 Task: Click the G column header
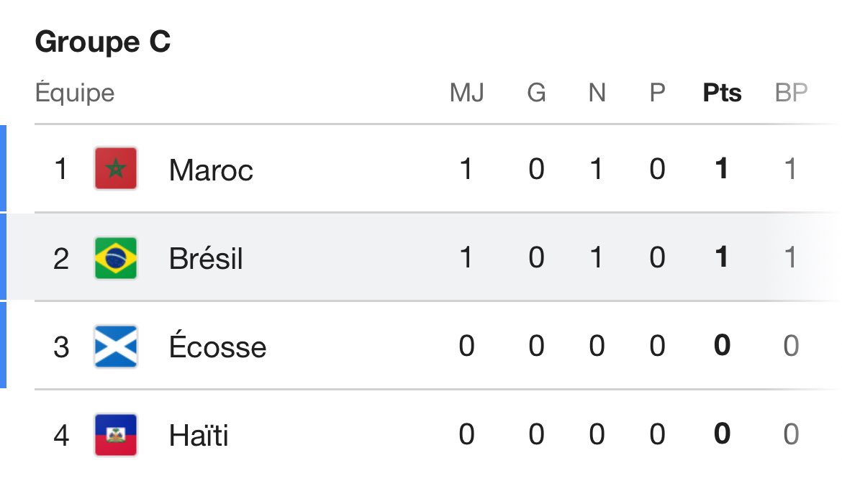(x=536, y=93)
